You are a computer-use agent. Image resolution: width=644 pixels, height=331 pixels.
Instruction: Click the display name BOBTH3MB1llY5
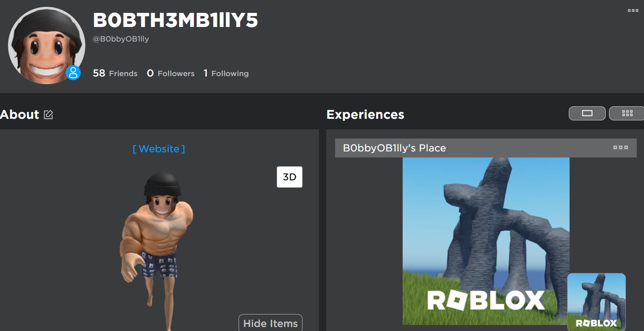pos(175,20)
